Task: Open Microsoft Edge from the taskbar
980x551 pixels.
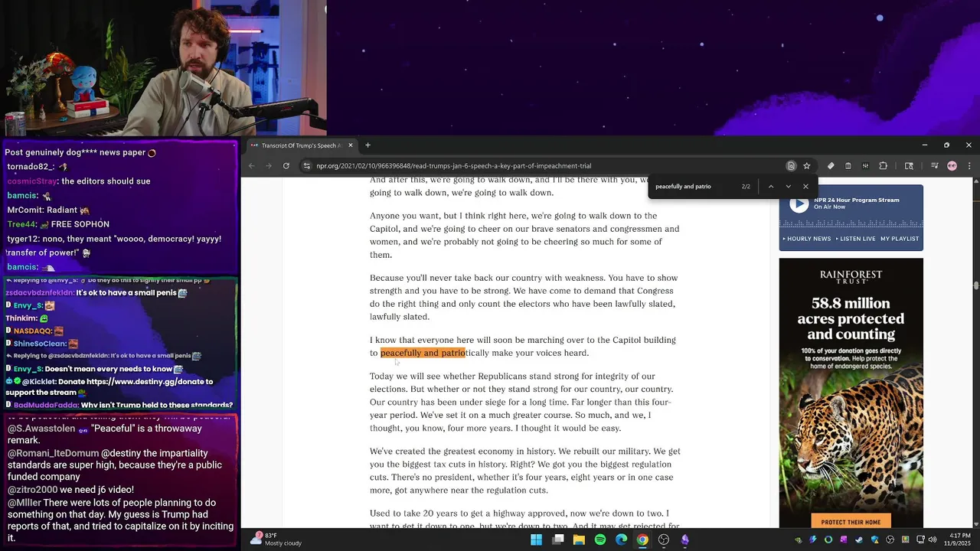Action: (621, 540)
